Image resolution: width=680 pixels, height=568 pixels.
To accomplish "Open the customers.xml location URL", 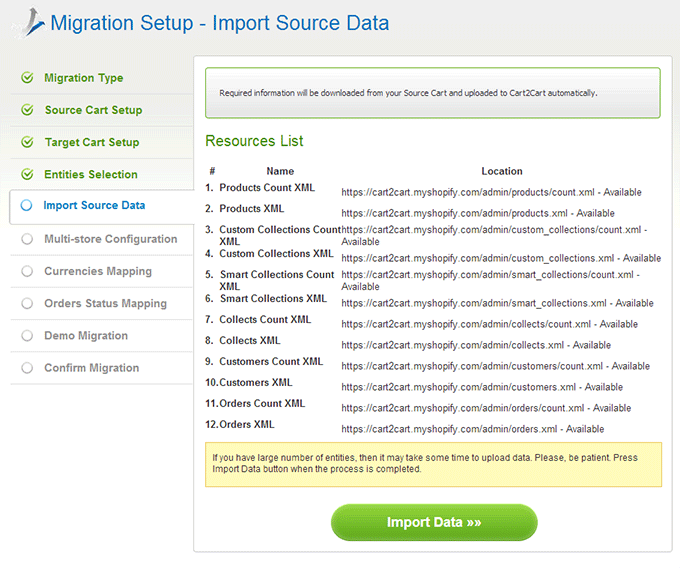I will (458, 387).
